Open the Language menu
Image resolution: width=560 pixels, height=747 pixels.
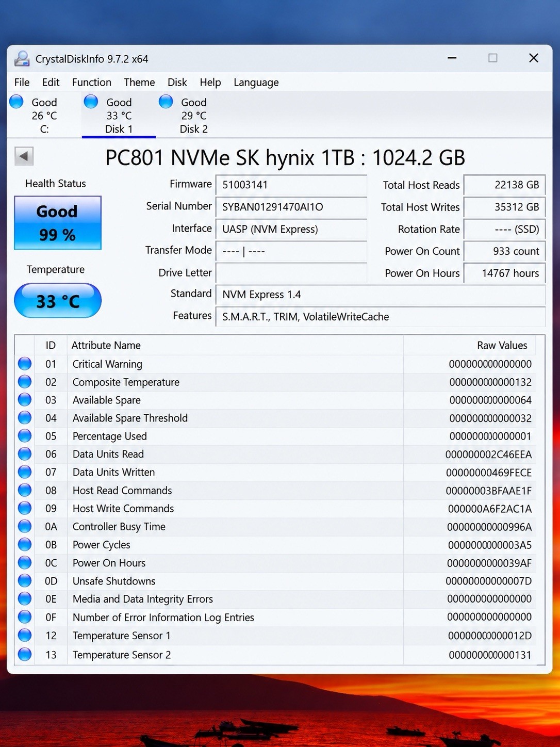coord(256,83)
